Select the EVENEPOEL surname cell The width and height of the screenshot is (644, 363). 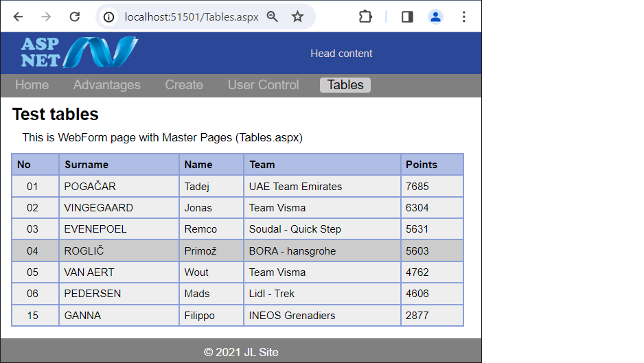119,229
